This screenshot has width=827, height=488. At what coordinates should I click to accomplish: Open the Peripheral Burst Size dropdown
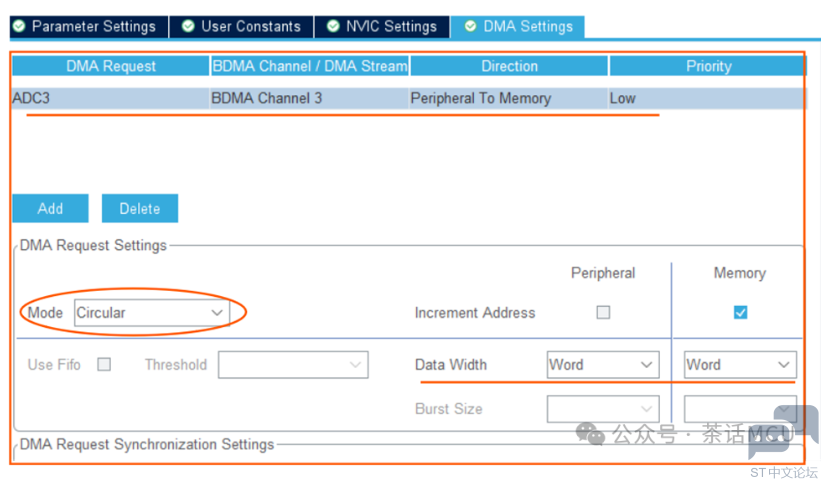tap(602, 409)
